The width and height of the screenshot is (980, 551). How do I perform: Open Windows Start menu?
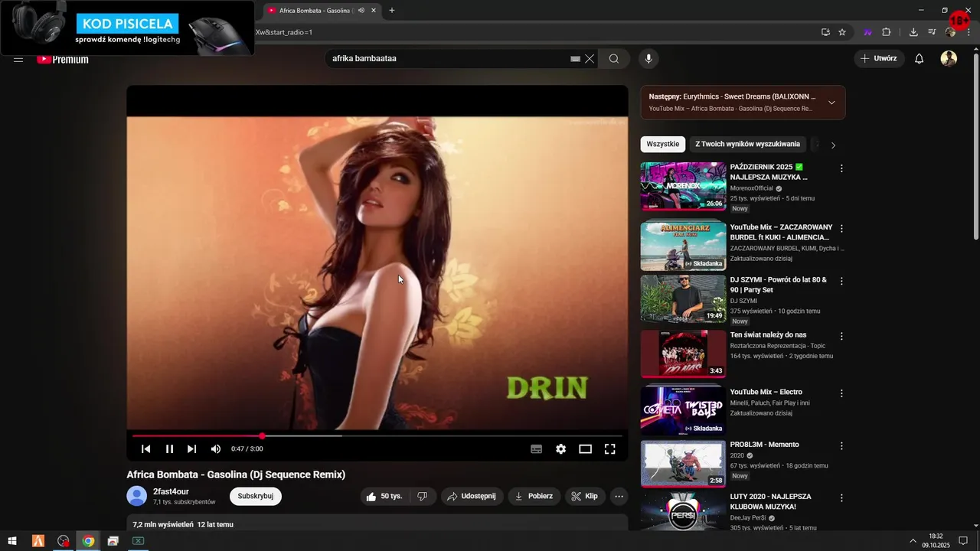point(12,541)
